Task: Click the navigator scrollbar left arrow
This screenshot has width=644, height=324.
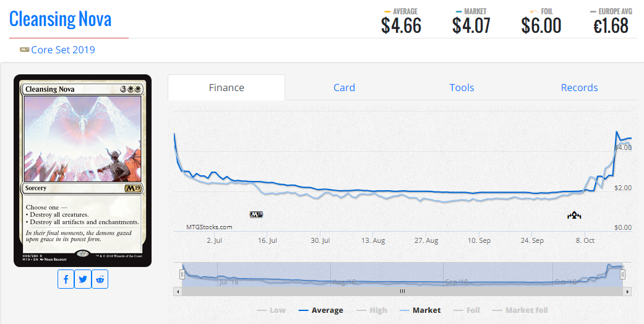Action: (x=178, y=292)
